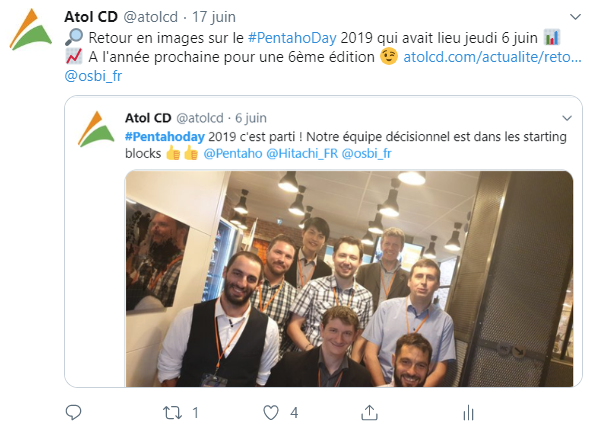Visit the @Hitachi_FR mention link
Viewport: 589px width, 437px height.
[x=302, y=153]
